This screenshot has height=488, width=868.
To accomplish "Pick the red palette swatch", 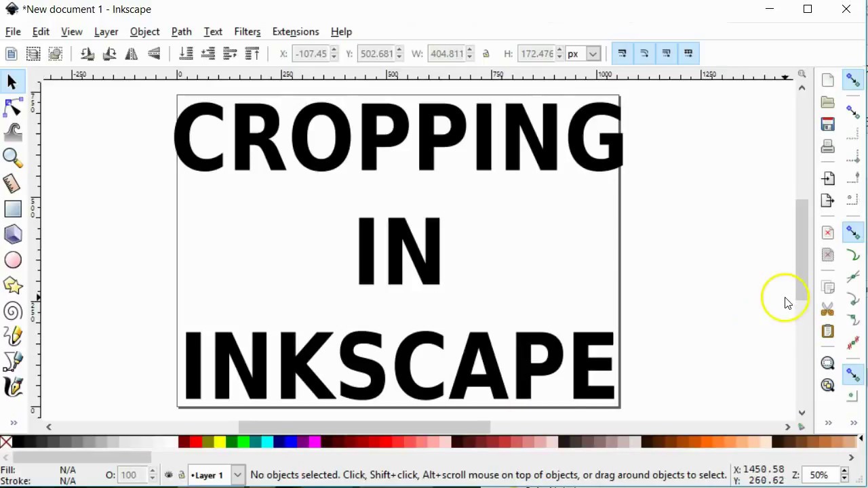I will coord(196,443).
